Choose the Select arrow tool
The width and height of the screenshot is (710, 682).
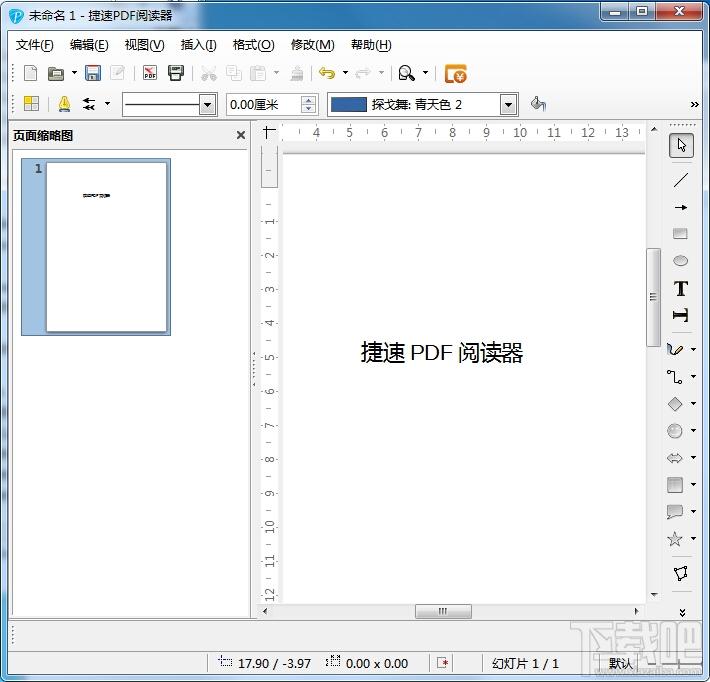tap(681, 145)
